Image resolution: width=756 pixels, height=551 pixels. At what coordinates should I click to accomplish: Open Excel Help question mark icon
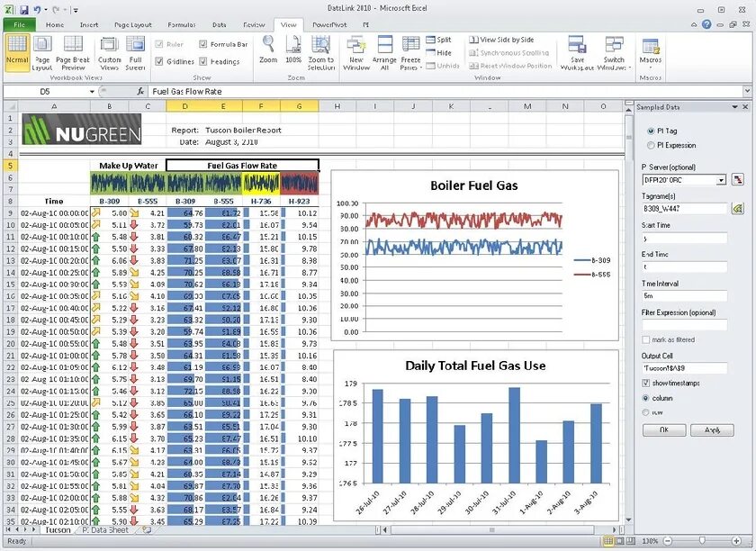coord(706,24)
